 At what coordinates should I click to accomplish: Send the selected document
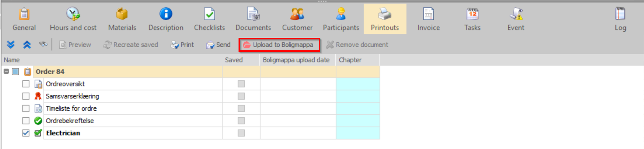click(218, 45)
